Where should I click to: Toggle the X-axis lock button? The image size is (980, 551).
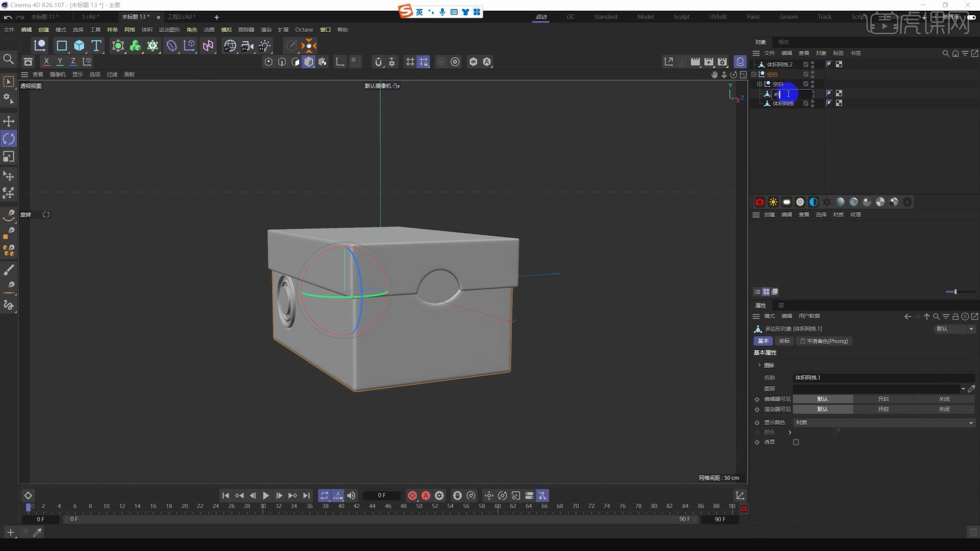pos(46,61)
